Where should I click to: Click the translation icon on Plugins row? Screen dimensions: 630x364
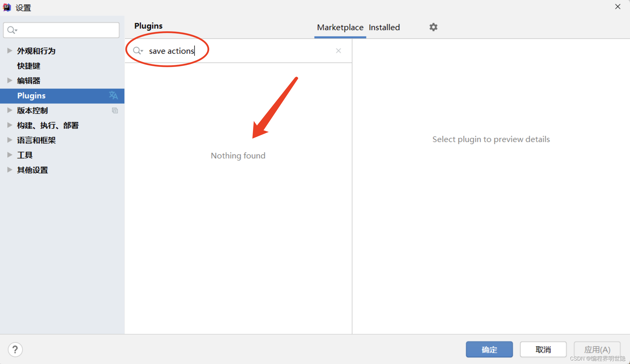(113, 95)
